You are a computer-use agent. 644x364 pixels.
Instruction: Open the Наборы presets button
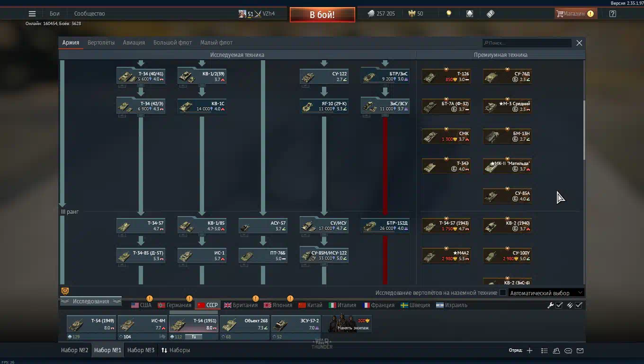point(176,350)
